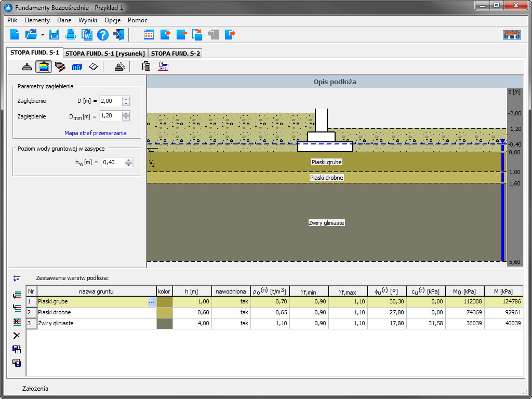Click the Save diskette icon
Viewport: 532px width, 399px height.
click(x=54, y=35)
